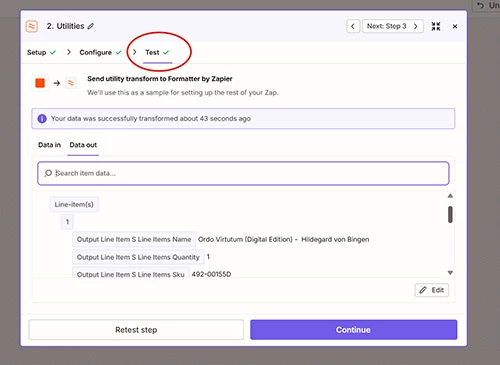Click the small Formatter icon after the arrow
This screenshot has height=365, width=500.
pos(71,83)
